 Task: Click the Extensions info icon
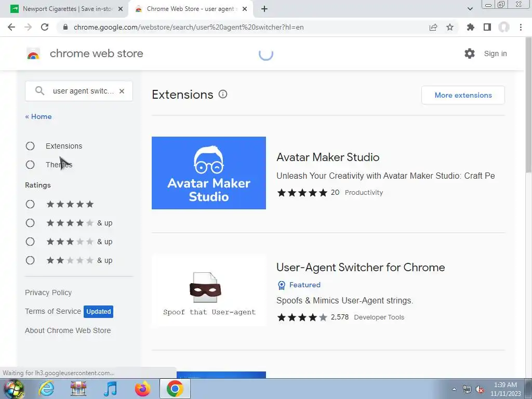point(222,95)
